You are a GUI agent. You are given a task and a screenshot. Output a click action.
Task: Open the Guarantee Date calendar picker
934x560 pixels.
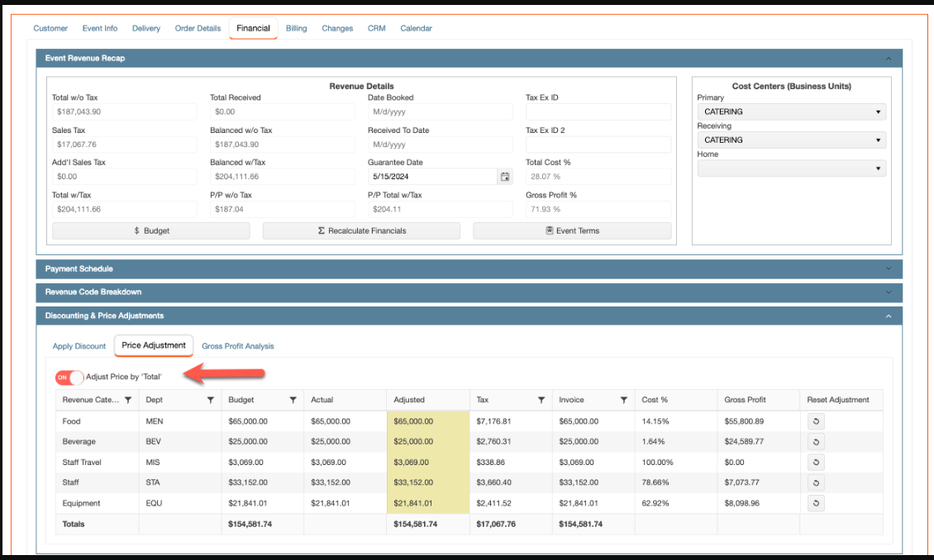click(504, 177)
